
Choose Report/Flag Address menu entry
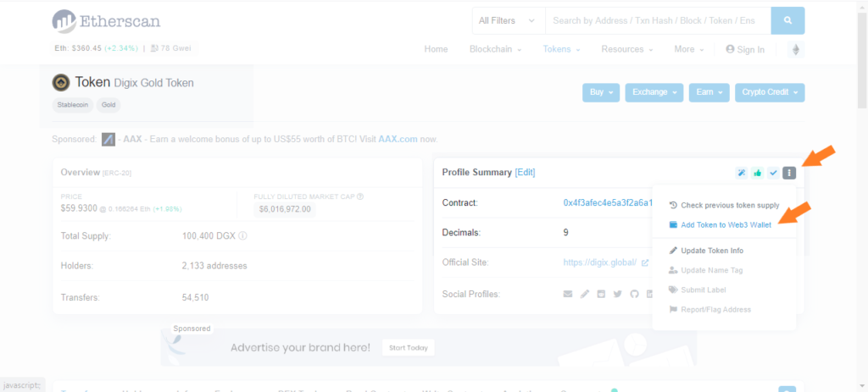[710, 310]
